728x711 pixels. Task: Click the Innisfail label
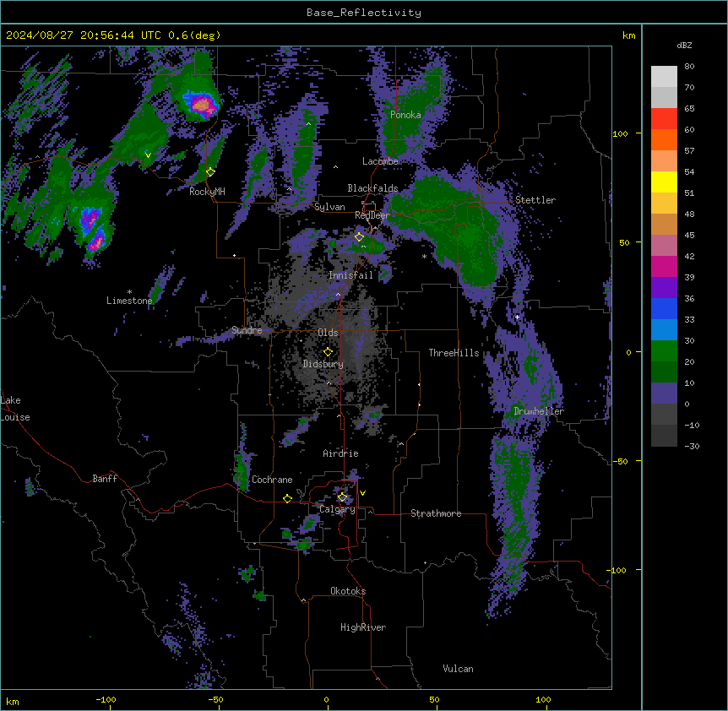(350, 275)
